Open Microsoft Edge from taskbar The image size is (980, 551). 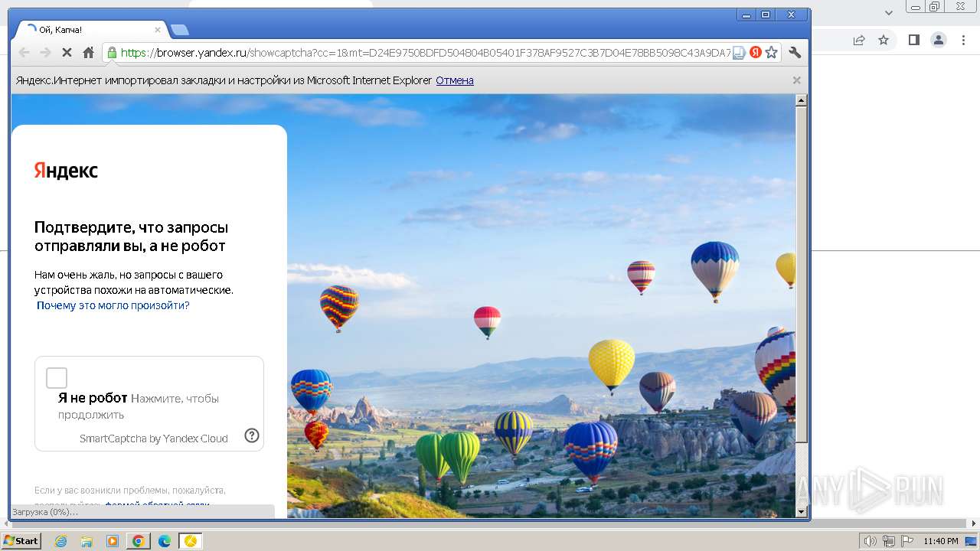[x=165, y=541]
